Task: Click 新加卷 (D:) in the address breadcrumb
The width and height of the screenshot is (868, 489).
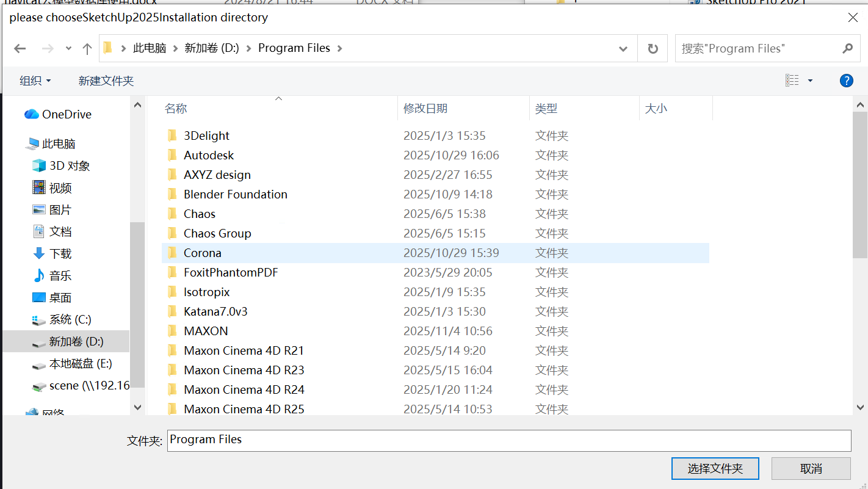Action: pyautogui.click(x=212, y=48)
